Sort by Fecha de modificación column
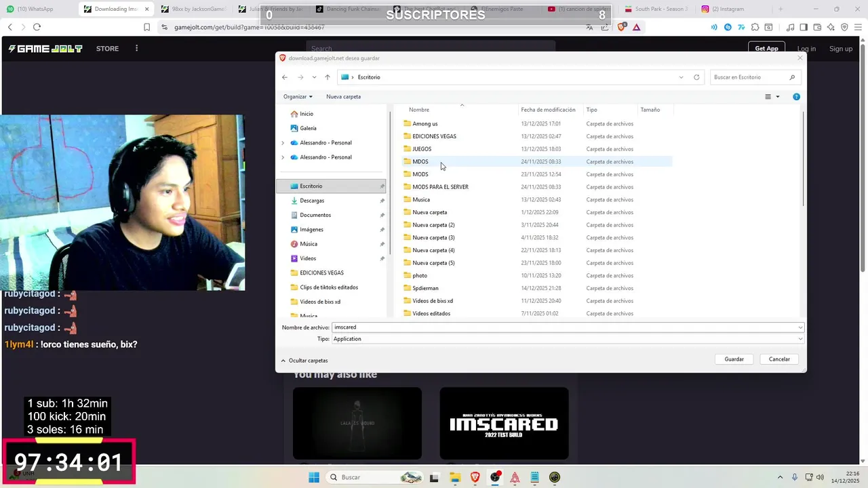 (548, 110)
